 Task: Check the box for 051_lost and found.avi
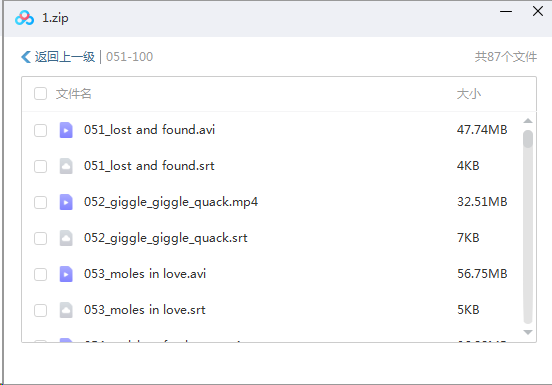click(x=40, y=130)
